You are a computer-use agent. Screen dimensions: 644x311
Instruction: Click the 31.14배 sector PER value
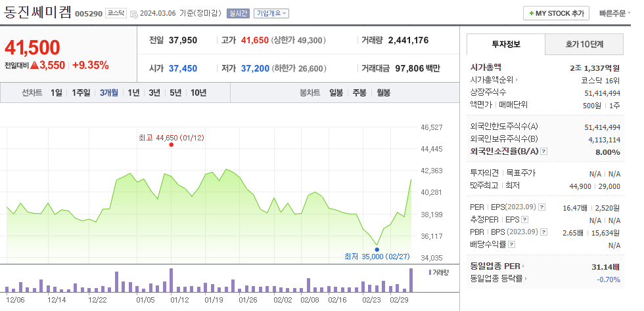(x=605, y=267)
